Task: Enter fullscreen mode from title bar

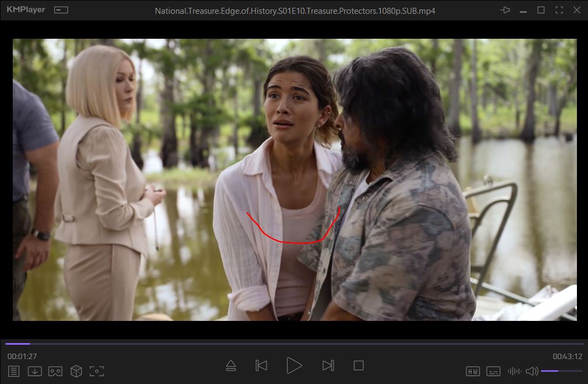Action: [x=559, y=10]
